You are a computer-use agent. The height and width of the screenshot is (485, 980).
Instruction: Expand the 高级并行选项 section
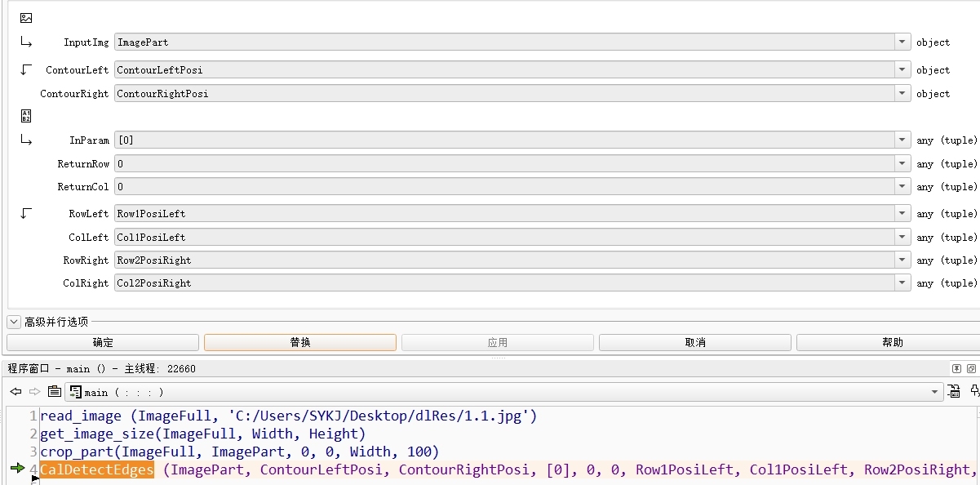(14, 322)
